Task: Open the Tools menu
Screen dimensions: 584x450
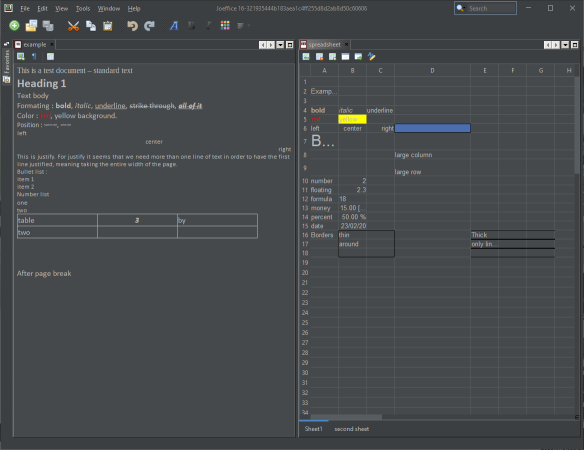Action: coord(83,9)
